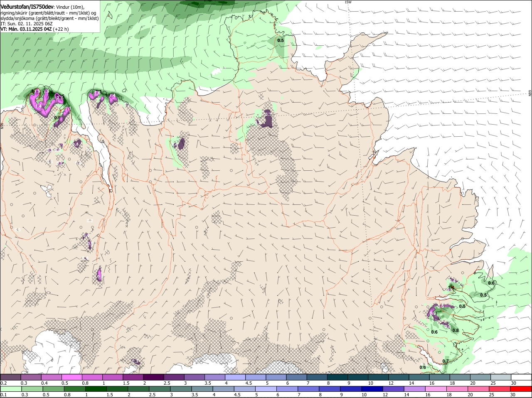Click the 9 label on the upper color scale
The height and width of the screenshot is (398, 532).
[349, 383]
